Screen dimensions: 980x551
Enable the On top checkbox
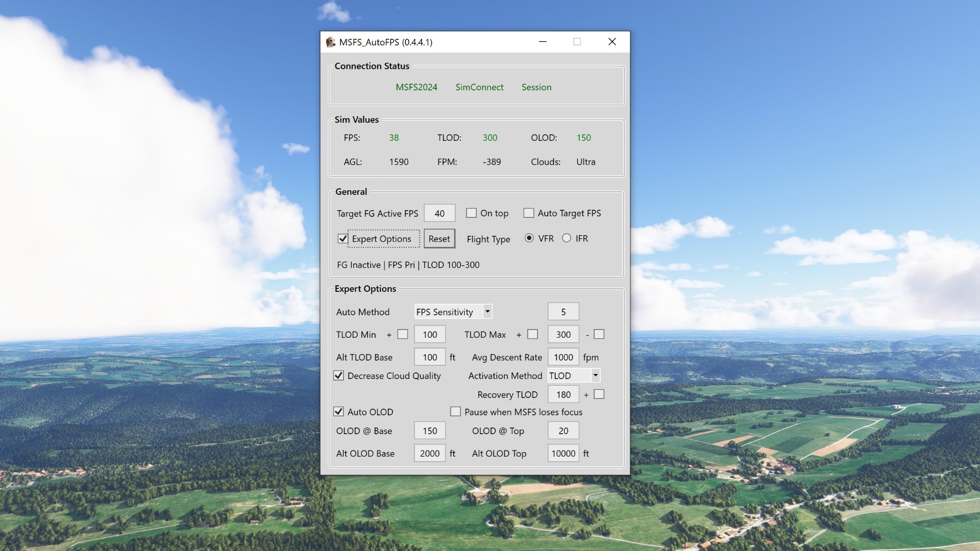point(471,213)
